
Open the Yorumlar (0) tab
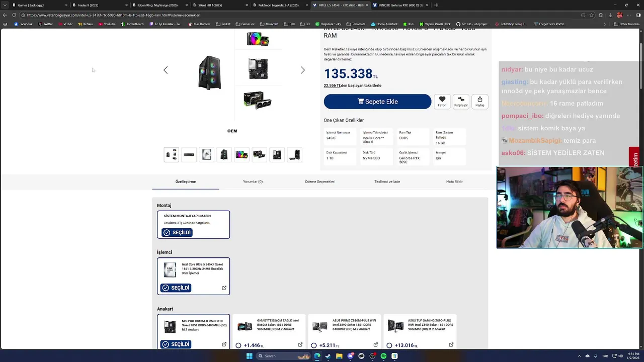point(253,182)
